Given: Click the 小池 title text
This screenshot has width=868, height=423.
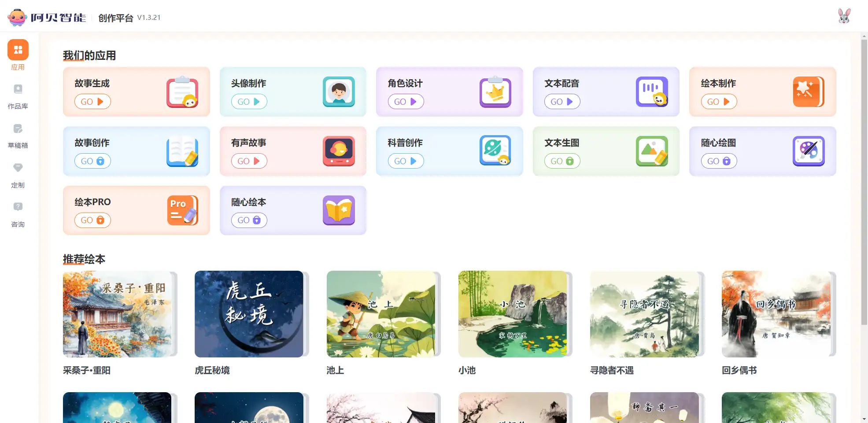Looking at the screenshot, I should (467, 371).
